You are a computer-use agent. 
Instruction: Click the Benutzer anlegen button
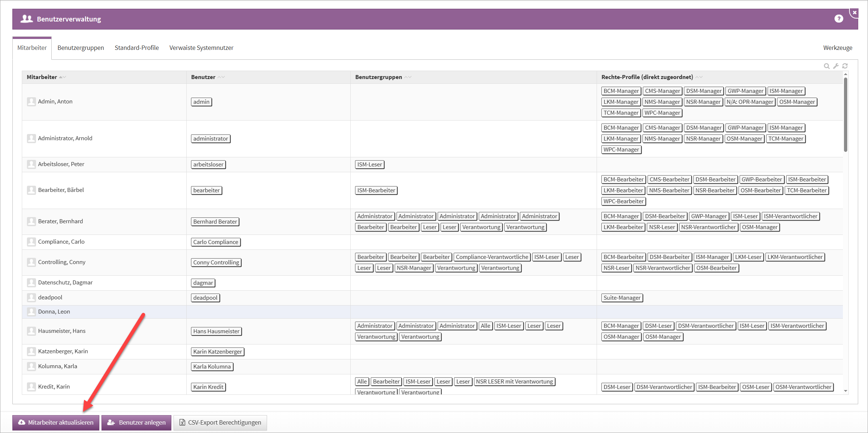pyautogui.click(x=136, y=422)
